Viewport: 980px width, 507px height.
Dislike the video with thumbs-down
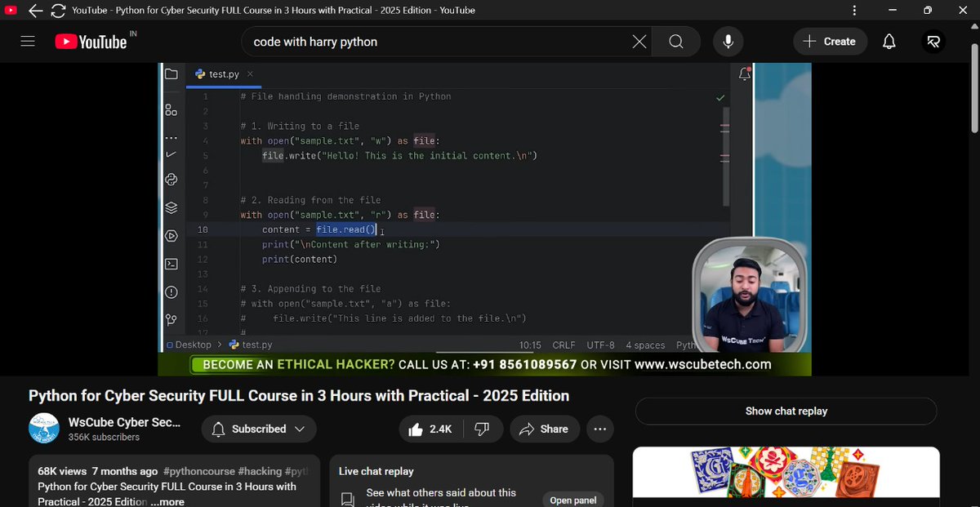click(482, 429)
